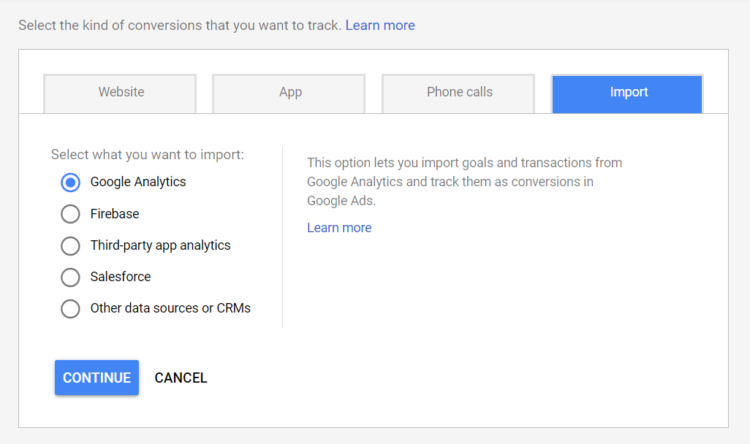Click the highlighted Import tab
This screenshot has height=444, width=750.
tap(628, 93)
